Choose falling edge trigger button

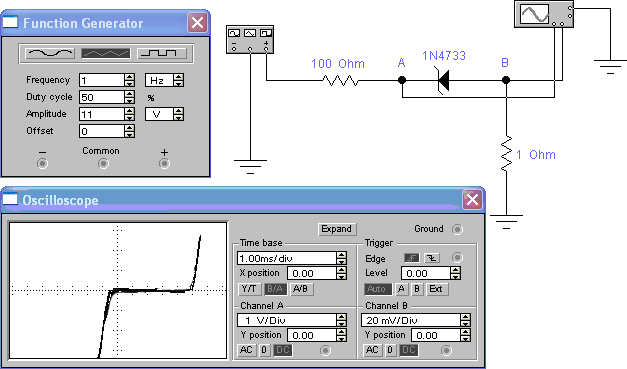click(432, 258)
